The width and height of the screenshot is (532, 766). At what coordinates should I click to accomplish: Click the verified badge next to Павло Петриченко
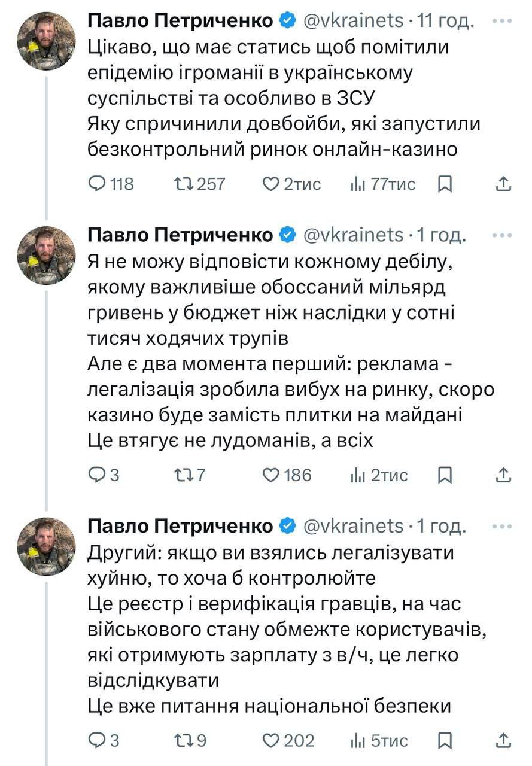pos(285,19)
